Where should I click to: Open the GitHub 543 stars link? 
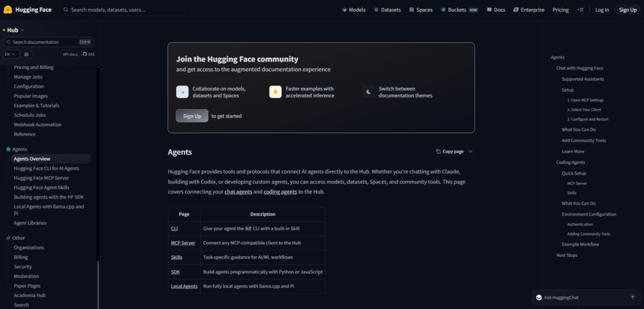click(x=88, y=54)
